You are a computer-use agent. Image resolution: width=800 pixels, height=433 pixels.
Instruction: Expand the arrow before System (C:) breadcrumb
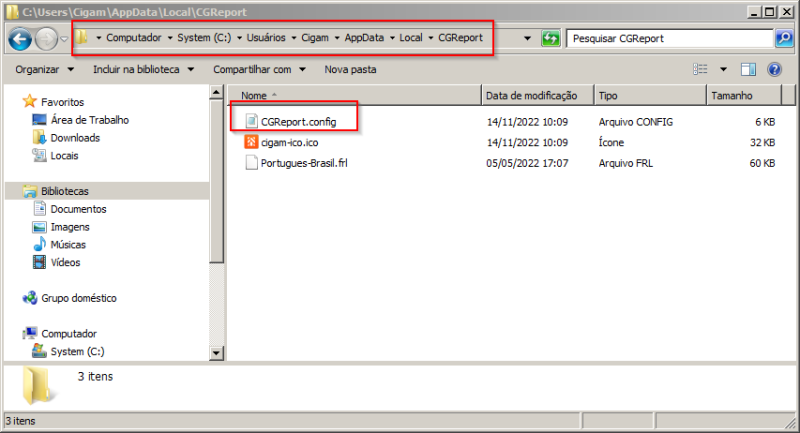coord(170,38)
